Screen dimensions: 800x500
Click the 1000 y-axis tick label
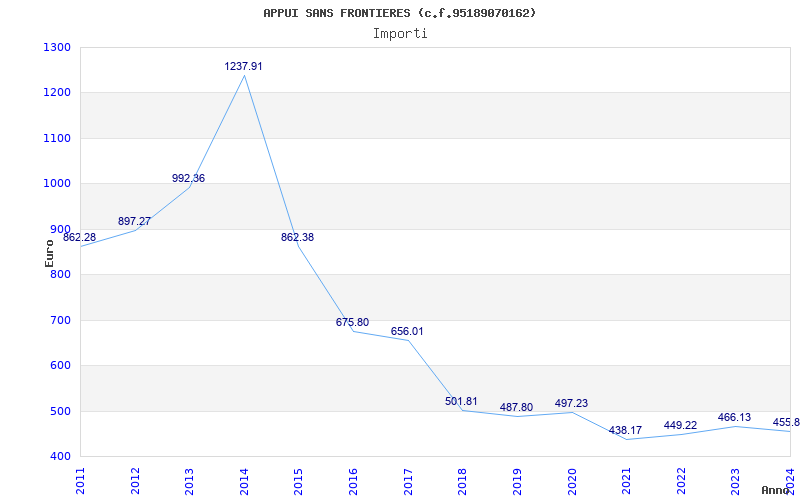(x=57, y=184)
